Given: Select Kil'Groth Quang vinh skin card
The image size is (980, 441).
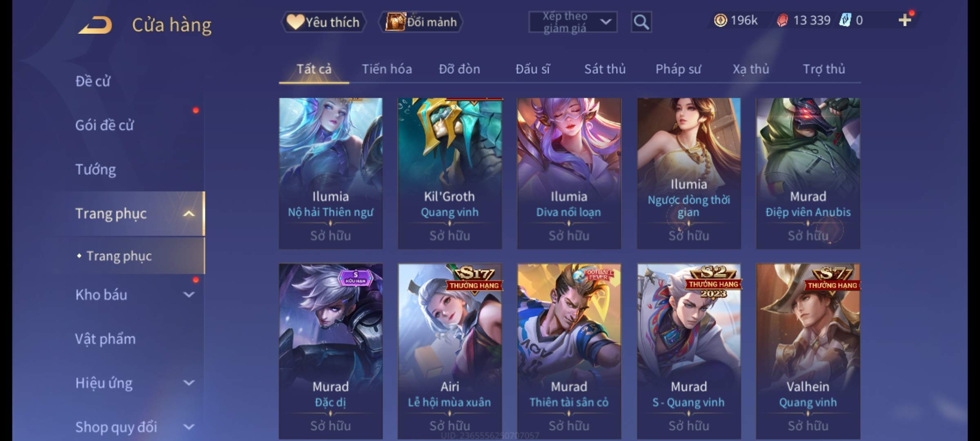Looking at the screenshot, I should pyautogui.click(x=450, y=173).
